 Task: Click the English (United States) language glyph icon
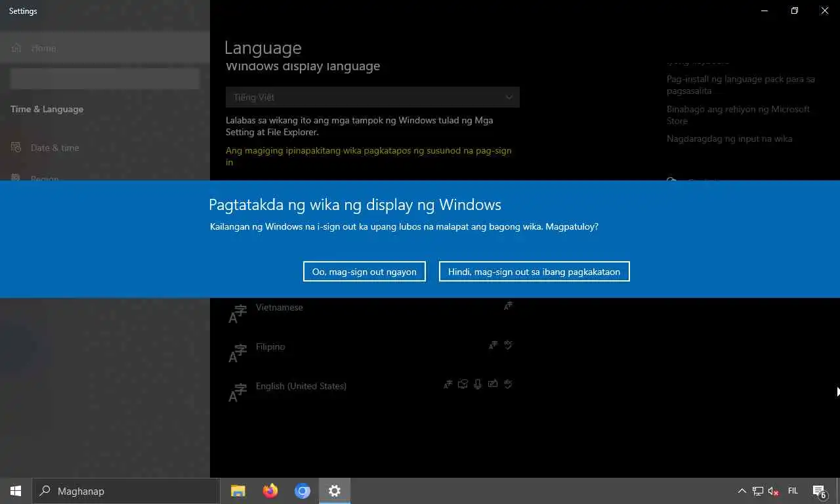(237, 392)
